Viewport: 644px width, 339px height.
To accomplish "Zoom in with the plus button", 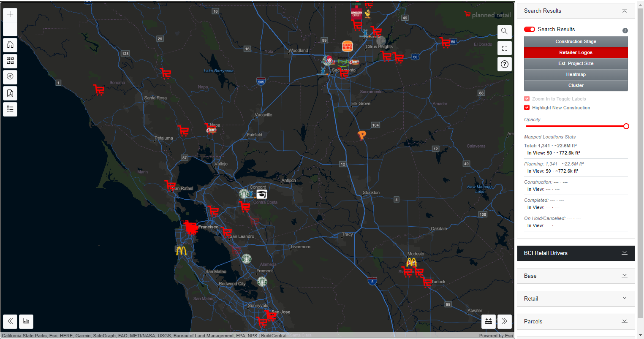I will point(10,14).
